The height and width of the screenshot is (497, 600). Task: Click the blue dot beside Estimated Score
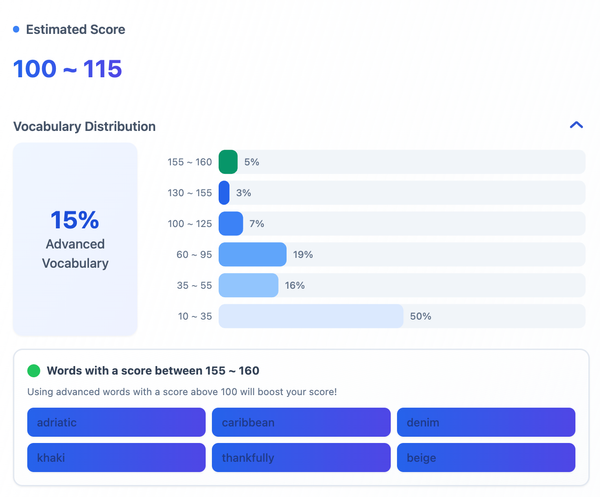click(x=16, y=30)
